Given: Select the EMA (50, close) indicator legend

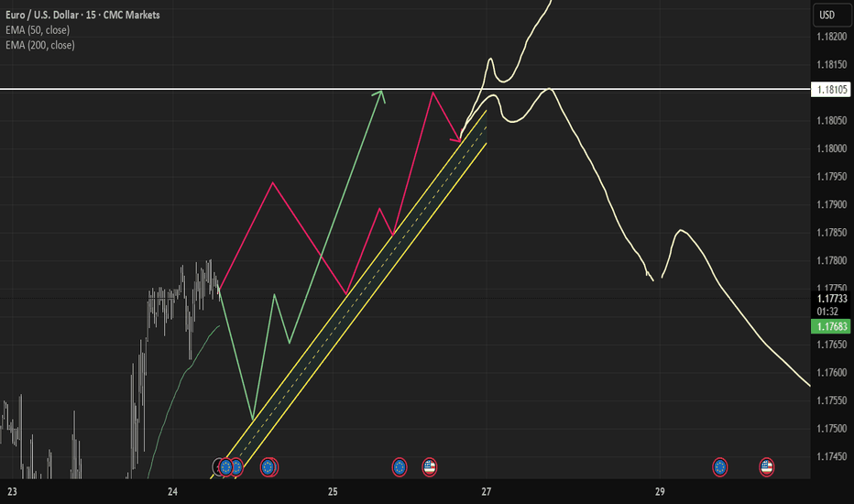Looking at the screenshot, I should (38, 30).
